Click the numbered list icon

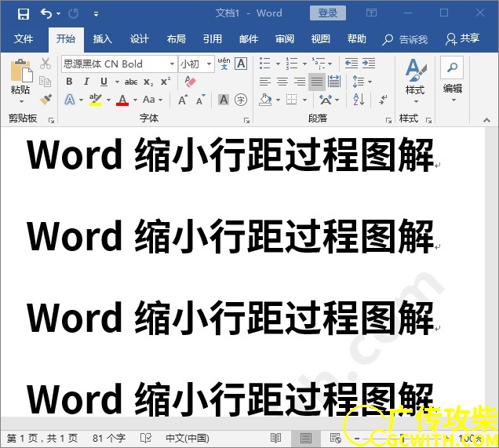point(292,64)
